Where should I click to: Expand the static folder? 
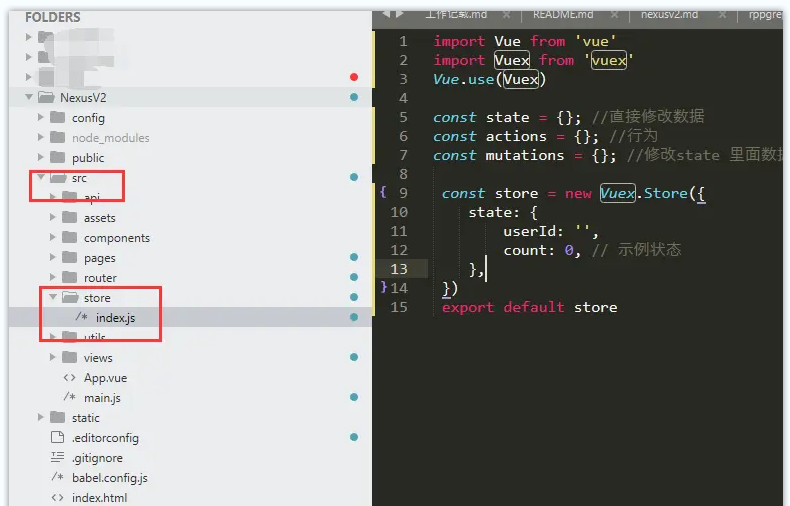click(41, 418)
